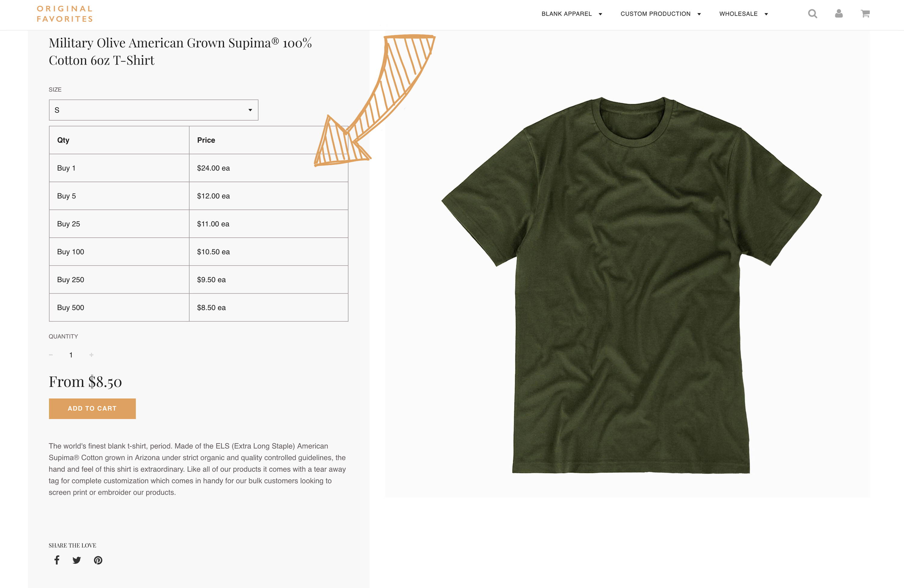Decrease quantity with minus button
The width and height of the screenshot is (904, 588).
[x=51, y=355]
